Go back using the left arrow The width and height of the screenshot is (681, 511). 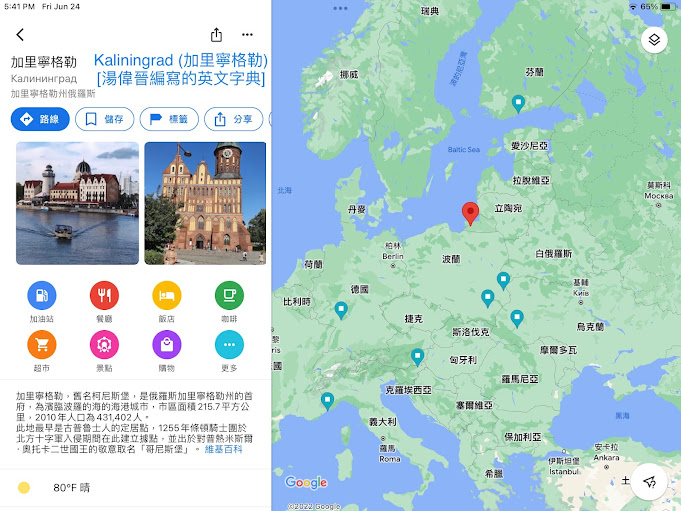pos(20,35)
